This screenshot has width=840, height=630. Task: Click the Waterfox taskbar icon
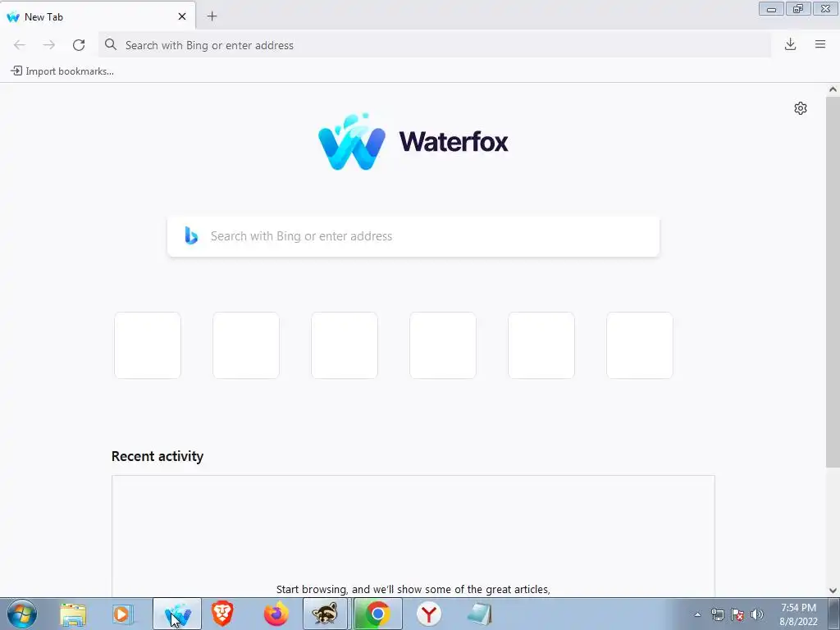[x=177, y=614]
